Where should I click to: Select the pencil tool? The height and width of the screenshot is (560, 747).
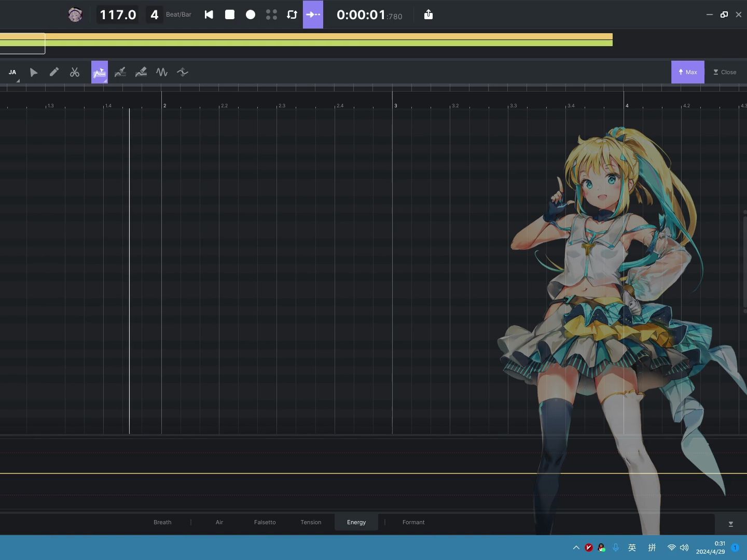[x=54, y=73]
